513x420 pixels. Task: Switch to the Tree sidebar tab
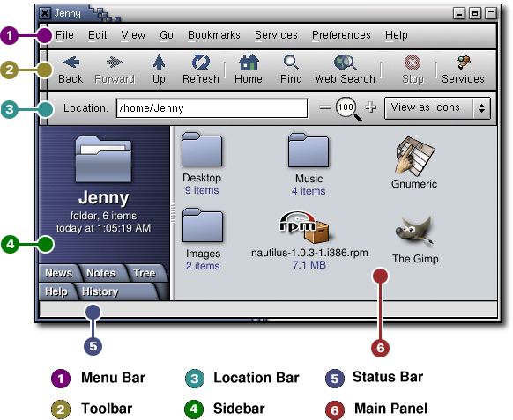(145, 273)
